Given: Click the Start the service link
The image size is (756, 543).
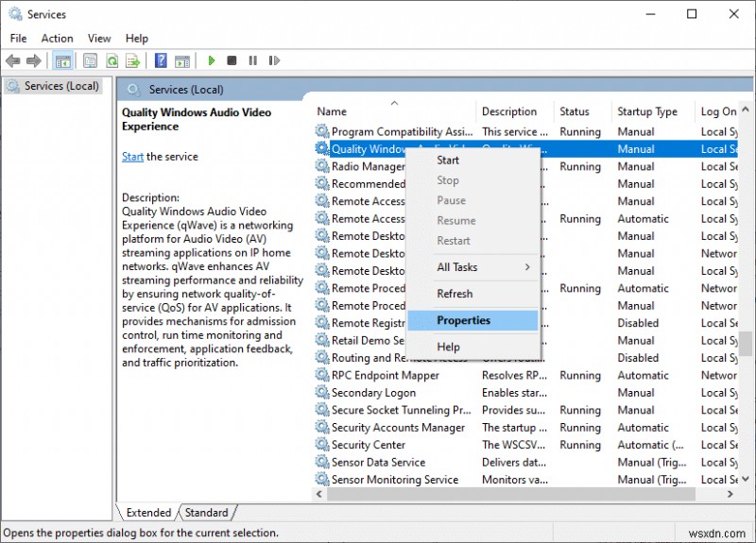Looking at the screenshot, I should (x=132, y=157).
